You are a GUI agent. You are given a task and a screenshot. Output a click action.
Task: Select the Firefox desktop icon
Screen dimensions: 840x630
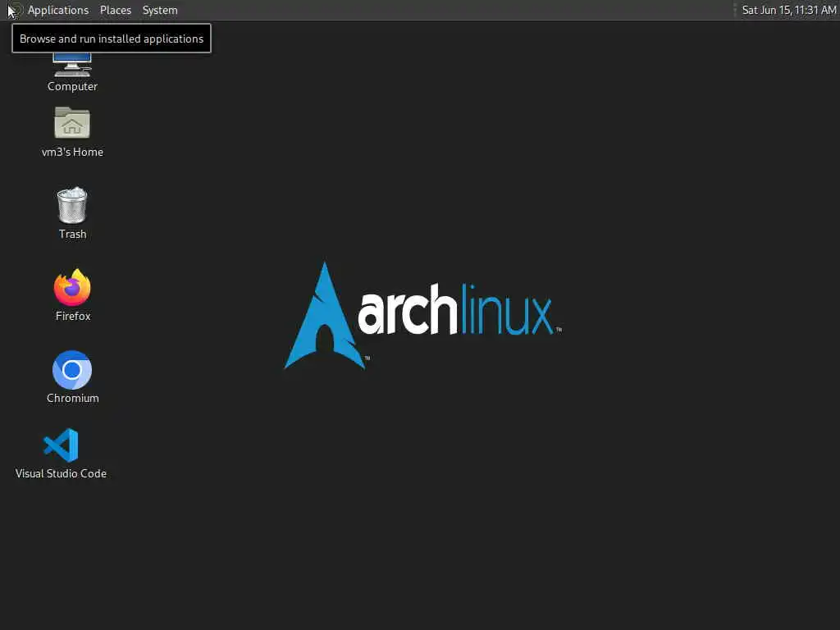click(72, 287)
